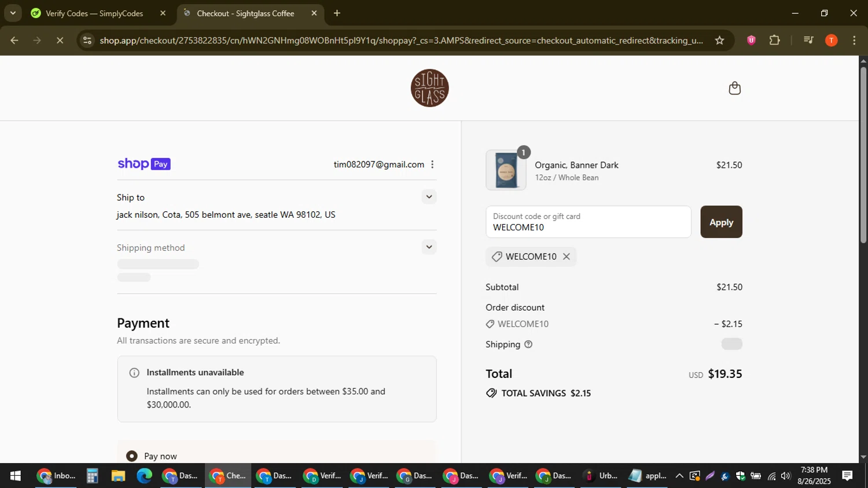Open Calculator from the taskbar
The height and width of the screenshot is (488, 868).
point(93,476)
